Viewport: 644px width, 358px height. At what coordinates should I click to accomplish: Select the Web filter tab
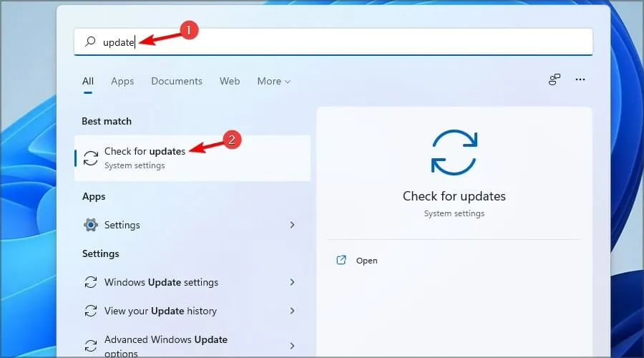click(x=230, y=82)
